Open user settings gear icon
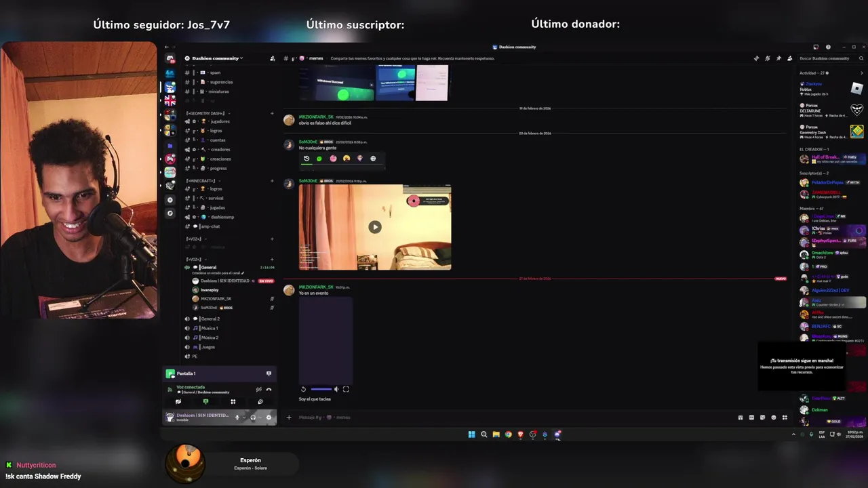Screen dimensions: 868x488 [x=269, y=418]
